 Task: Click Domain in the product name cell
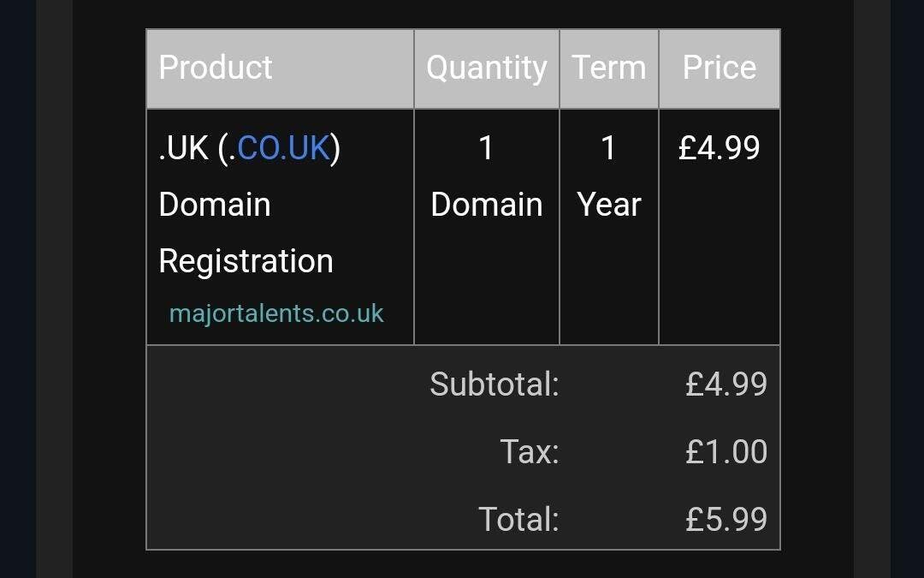pyautogui.click(x=215, y=205)
